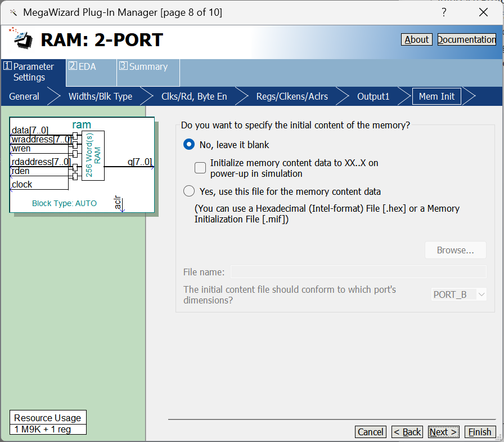Click the hex/mif file format note
This screenshot has height=442, width=504.
(327, 213)
